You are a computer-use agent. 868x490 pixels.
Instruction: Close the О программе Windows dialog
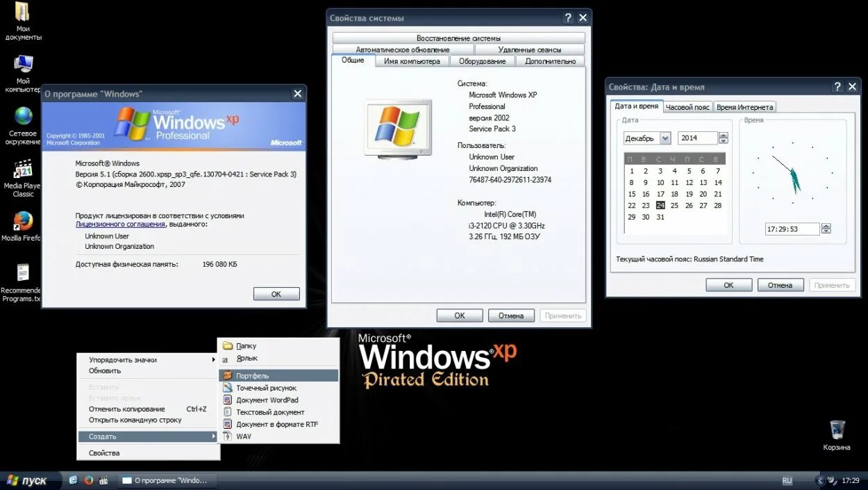(297, 94)
